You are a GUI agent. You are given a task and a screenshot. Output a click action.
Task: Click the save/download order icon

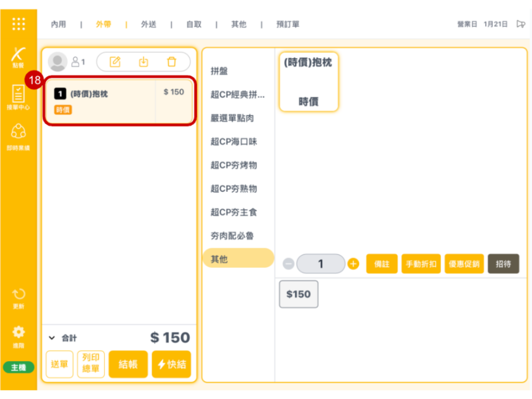[x=143, y=62]
